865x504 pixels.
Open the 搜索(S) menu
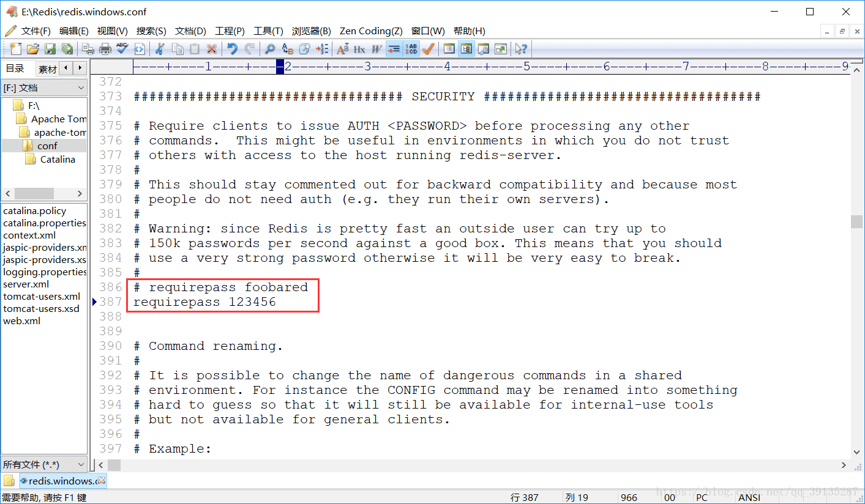151,31
